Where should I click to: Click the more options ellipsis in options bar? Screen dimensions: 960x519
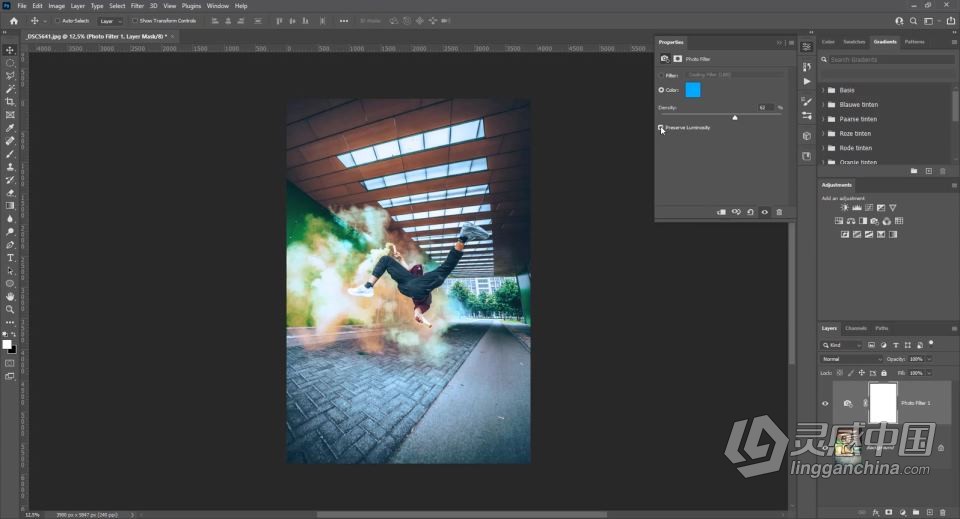[x=343, y=21]
